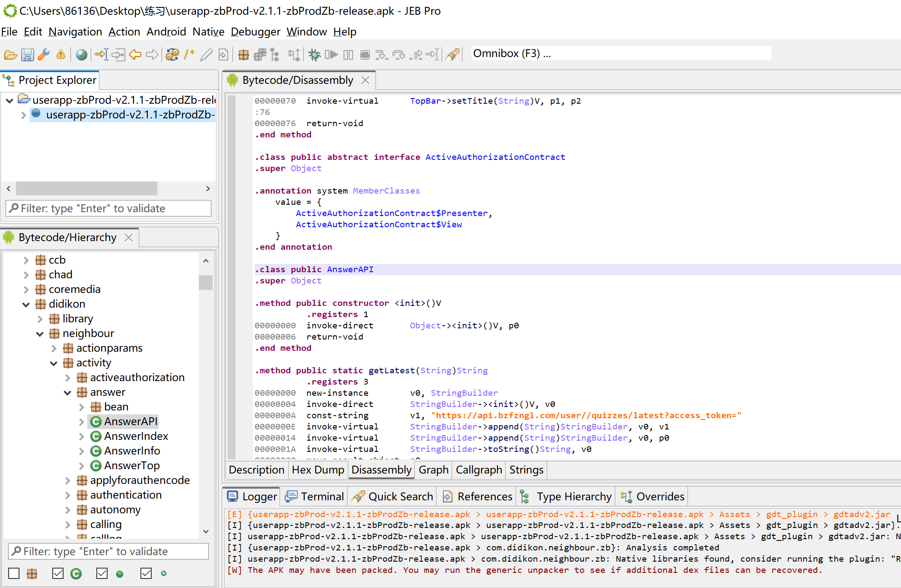
Task: Click the wrench settings toolbar icon
Action: 44,54
